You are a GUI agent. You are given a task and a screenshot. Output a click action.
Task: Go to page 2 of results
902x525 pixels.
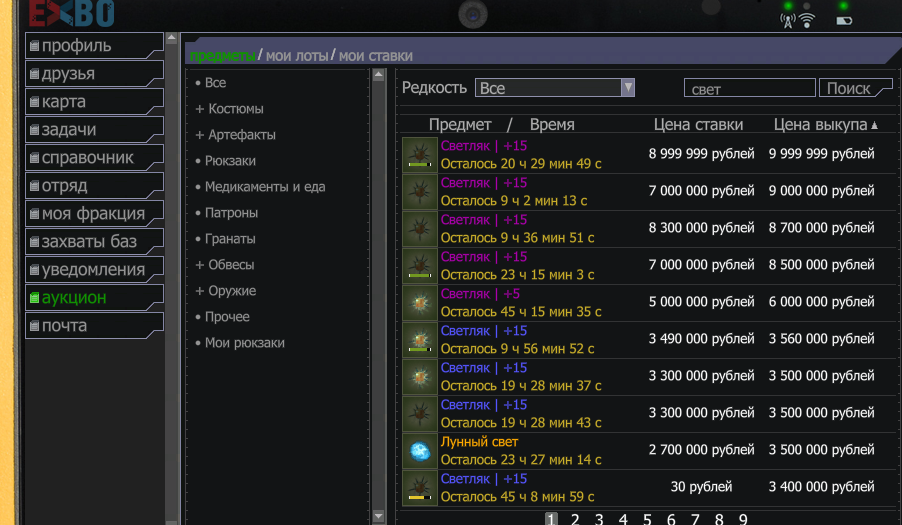575,519
